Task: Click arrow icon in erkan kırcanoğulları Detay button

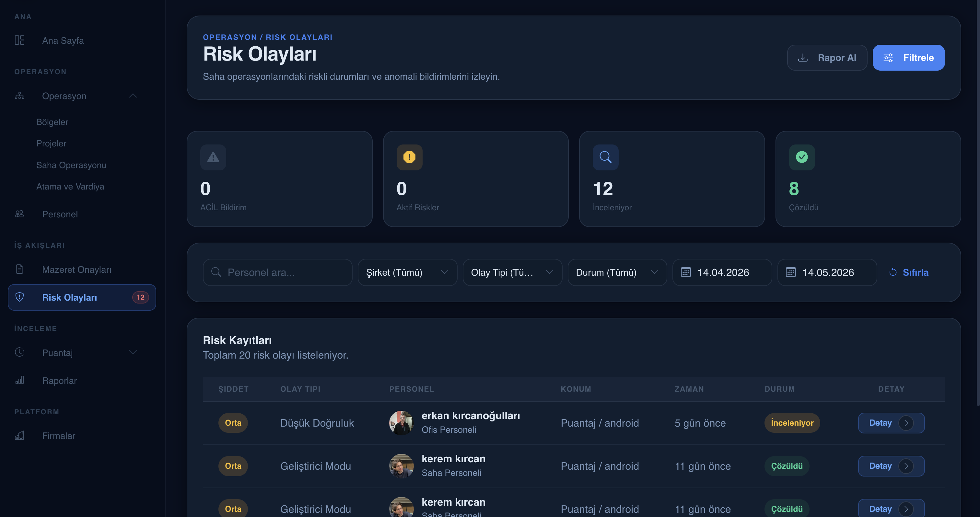Action: 906,423
